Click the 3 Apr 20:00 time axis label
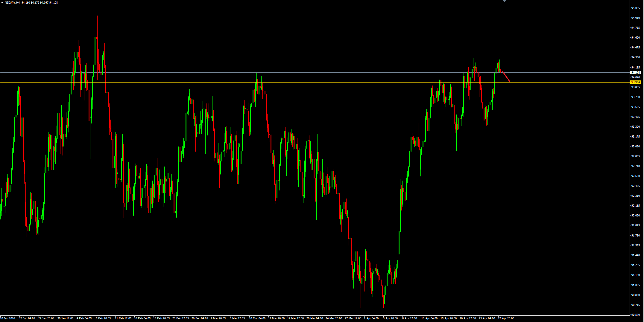 click(390, 318)
